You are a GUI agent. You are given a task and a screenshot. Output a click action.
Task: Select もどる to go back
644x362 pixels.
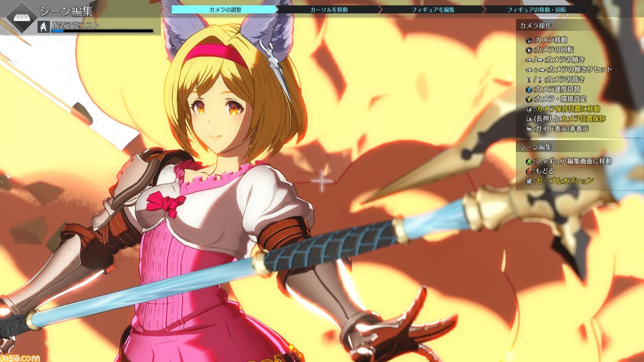[x=544, y=171]
